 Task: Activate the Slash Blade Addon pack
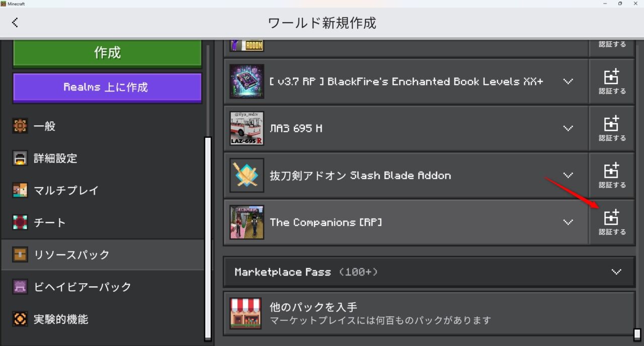pyautogui.click(x=612, y=175)
